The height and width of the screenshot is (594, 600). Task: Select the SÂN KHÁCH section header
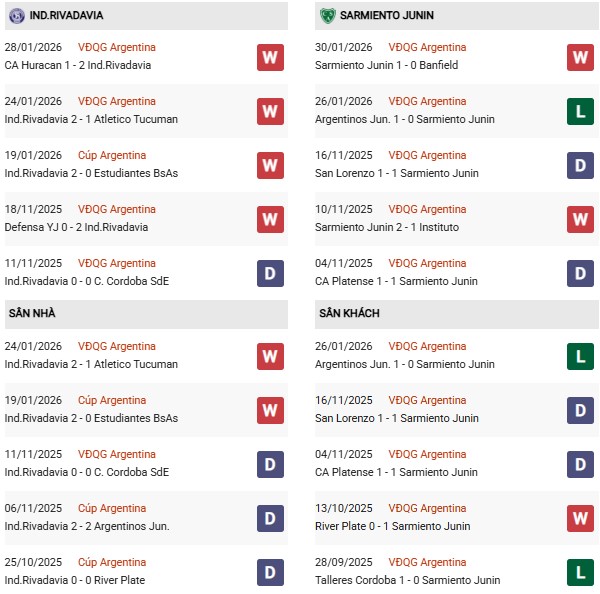349,314
